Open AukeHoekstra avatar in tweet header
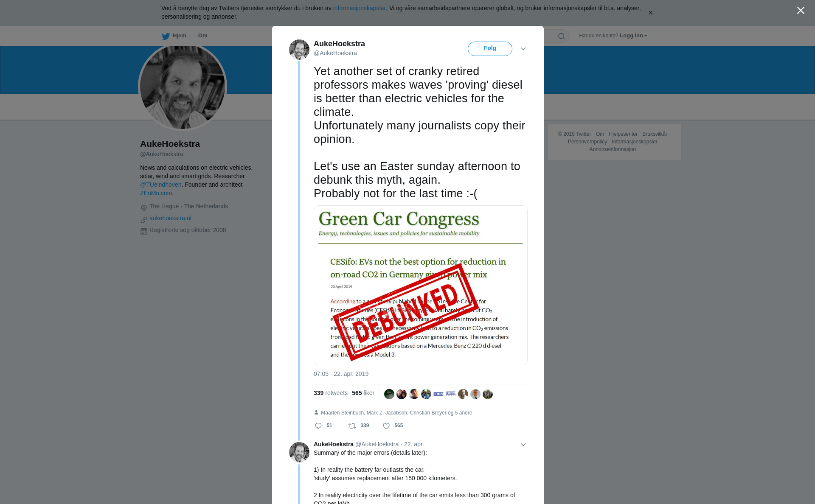 point(299,50)
